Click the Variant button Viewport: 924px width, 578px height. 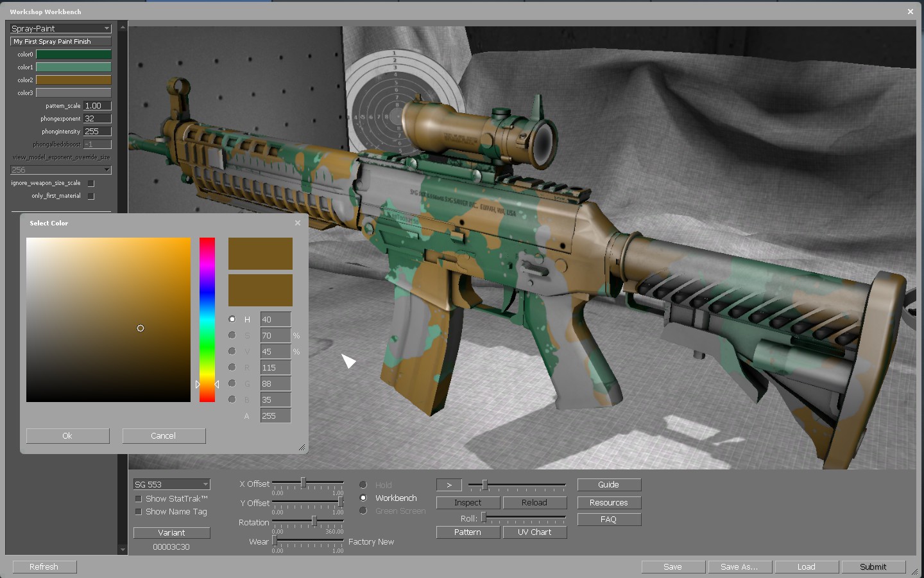tap(171, 533)
